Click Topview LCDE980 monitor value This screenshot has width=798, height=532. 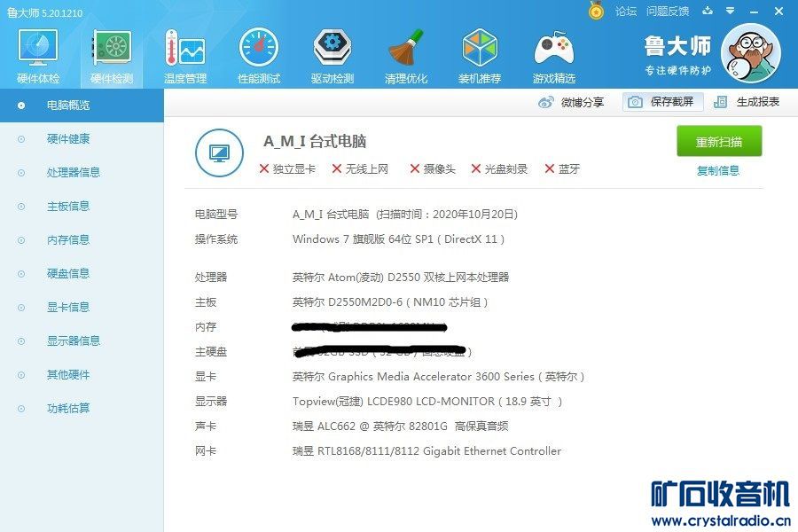(x=427, y=402)
